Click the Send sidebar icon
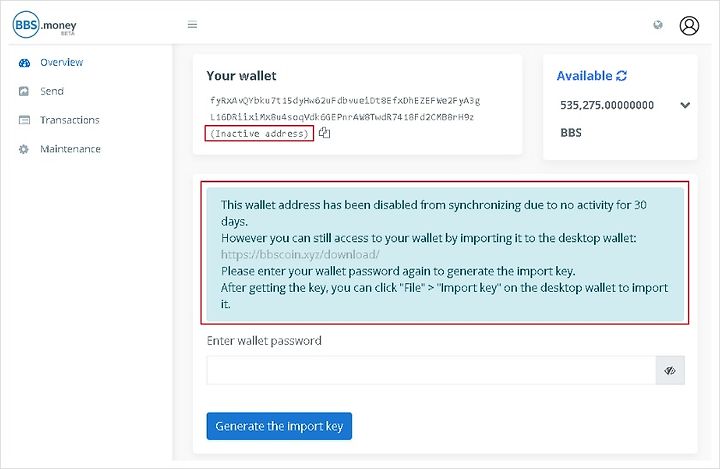 24,91
